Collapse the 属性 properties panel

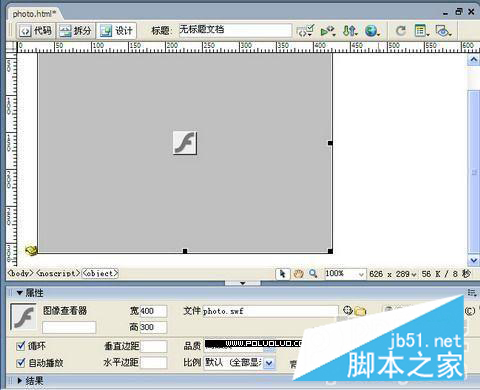coord(19,293)
